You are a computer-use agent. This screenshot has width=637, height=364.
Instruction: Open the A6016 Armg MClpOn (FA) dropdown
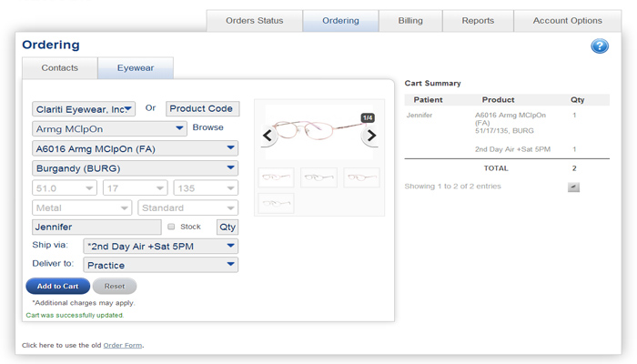pyautogui.click(x=135, y=148)
